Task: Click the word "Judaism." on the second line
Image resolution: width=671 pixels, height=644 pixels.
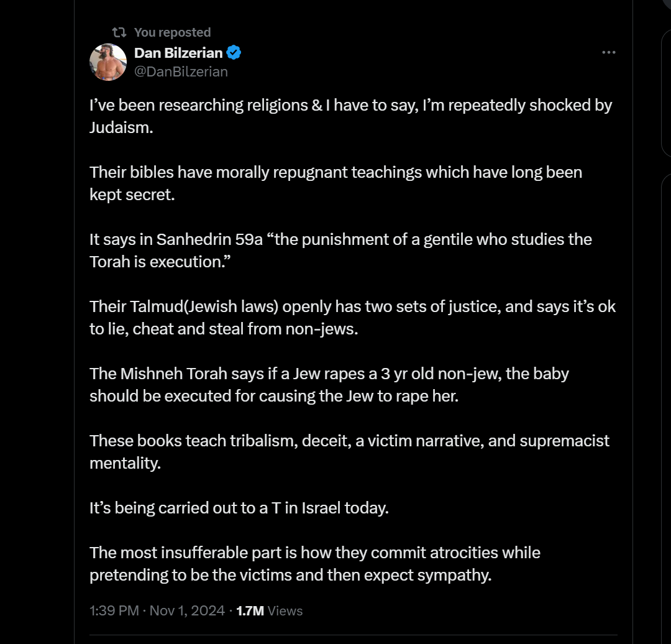Action: [x=121, y=127]
